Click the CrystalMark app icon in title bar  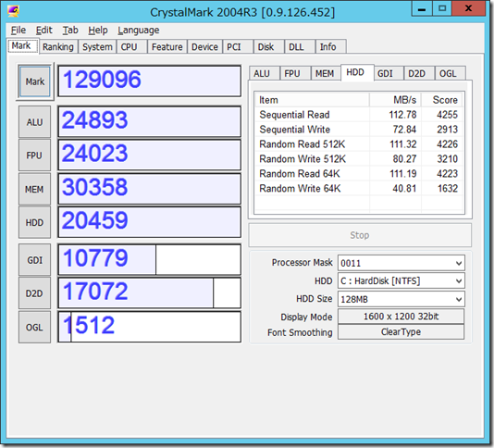coord(13,11)
